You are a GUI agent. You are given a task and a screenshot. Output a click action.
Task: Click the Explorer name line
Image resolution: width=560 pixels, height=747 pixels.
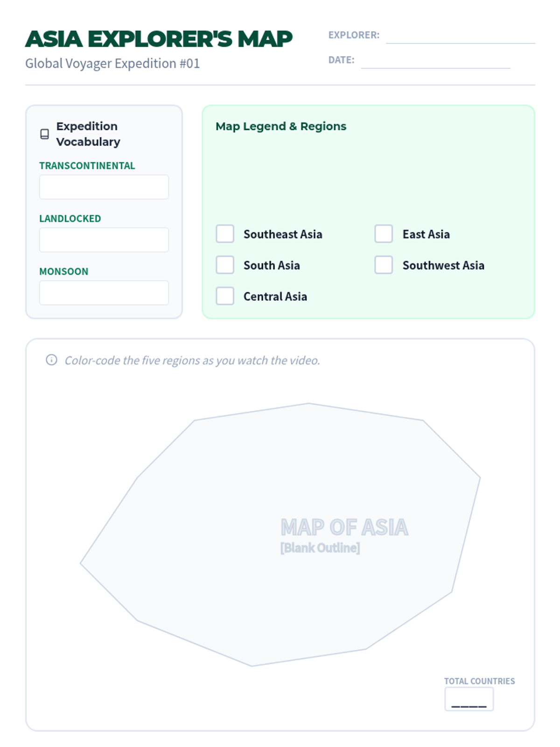[460, 36]
